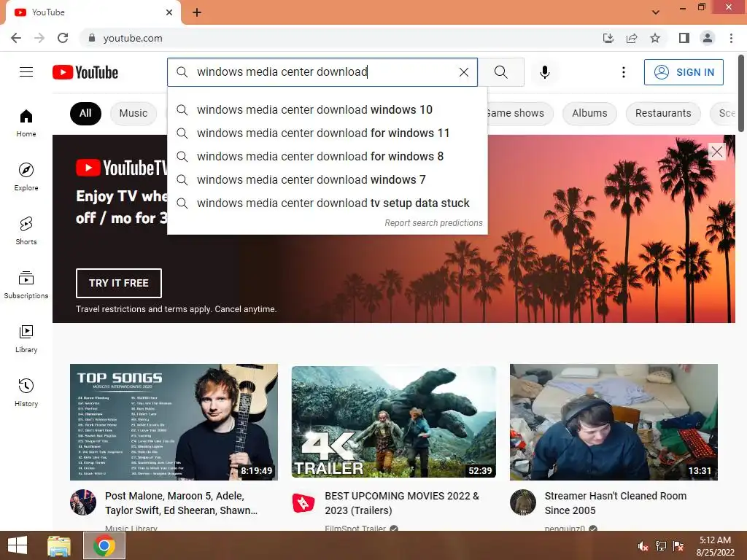Open 'Streamer Hasn't Cleaned Room' title
Image resolution: width=747 pixels, height=560 pixels.
[x=616, y=503]
